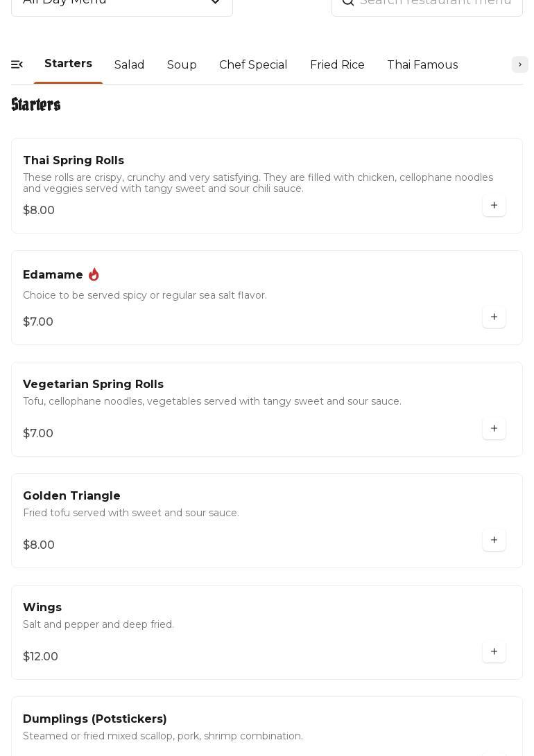Select the Fried Rice tab
Viewport: 534px width, 756px height.
click(337, 64)
